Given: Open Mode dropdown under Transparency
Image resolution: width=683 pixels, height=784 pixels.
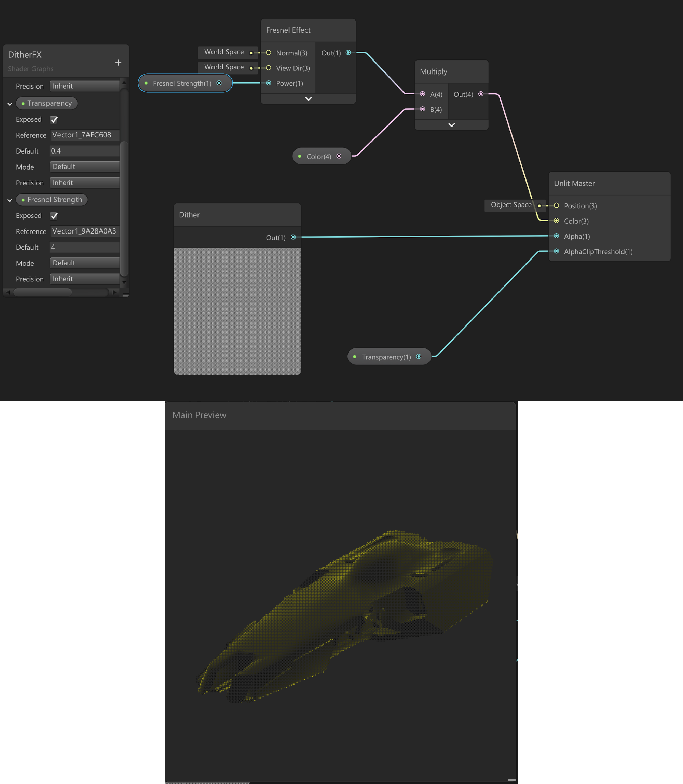Looking at the screenshot, I should coord(84,167).
